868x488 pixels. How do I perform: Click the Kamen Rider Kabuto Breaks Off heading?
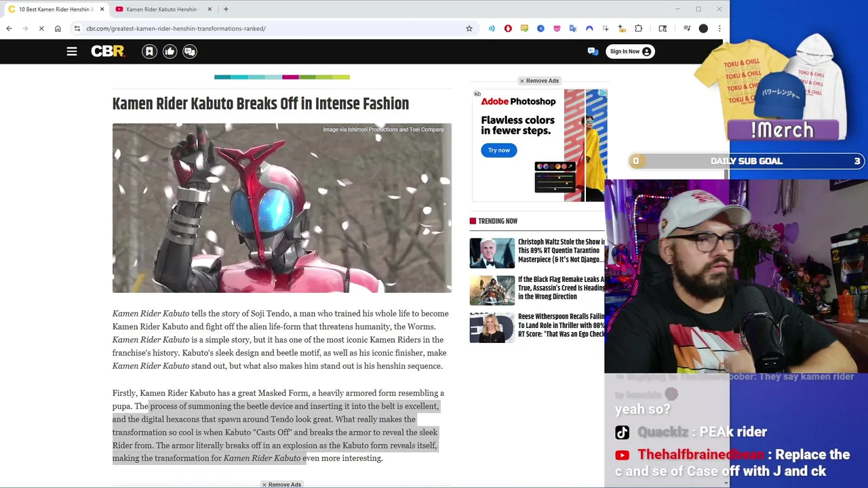tap(260, 104)
